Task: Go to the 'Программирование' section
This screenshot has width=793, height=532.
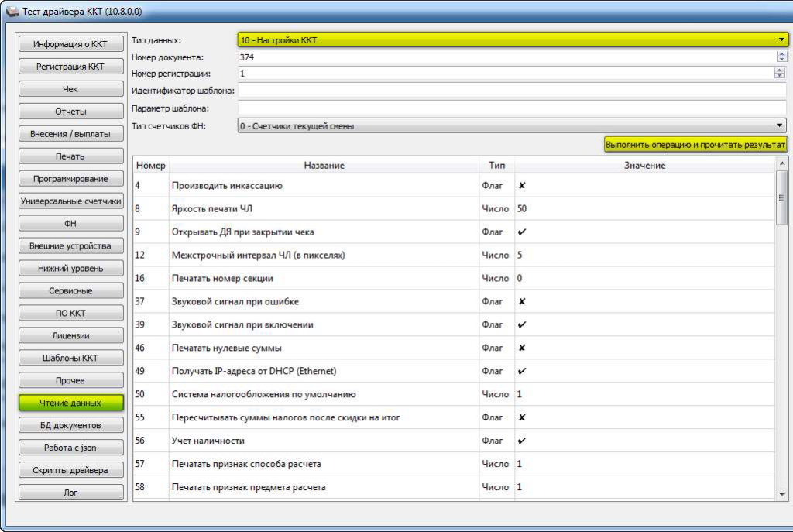Action: point(70,179)
